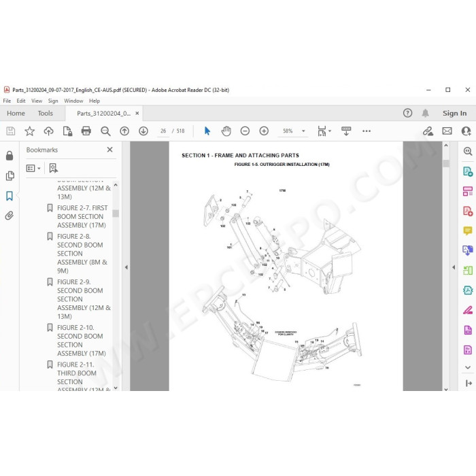
Task: Close the Parts_31200204 document tab
Action: [x=137, y=114]
